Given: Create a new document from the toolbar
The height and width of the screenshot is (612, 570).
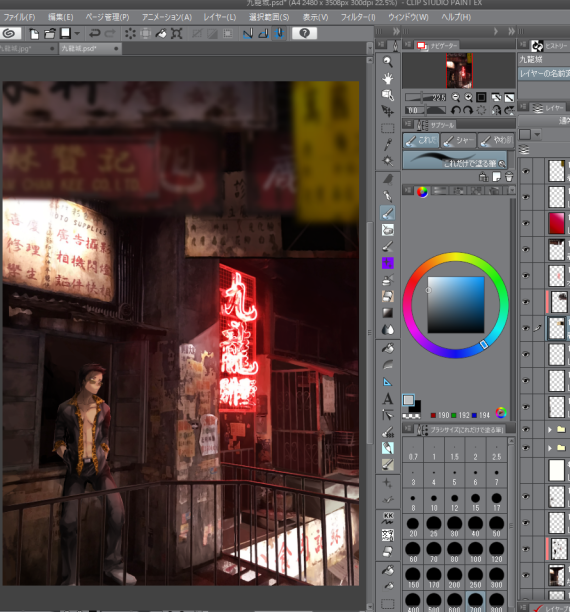Looking at the screenshot, I should 34,34.
